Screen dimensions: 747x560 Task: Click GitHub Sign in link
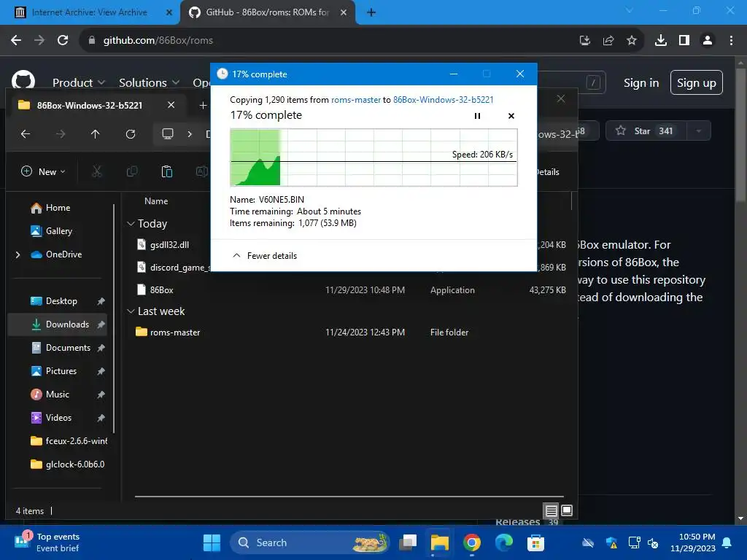click(x=641, y=83)
